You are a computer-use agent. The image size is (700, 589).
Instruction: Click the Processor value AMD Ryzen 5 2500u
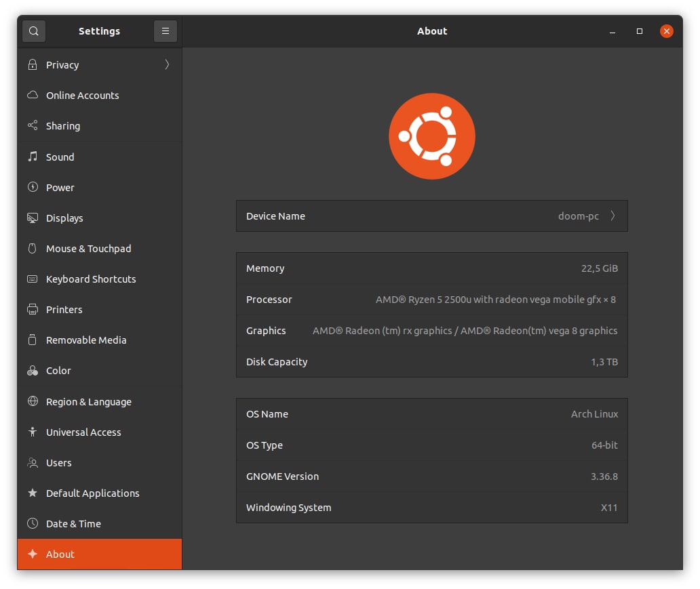click(496, 300)
